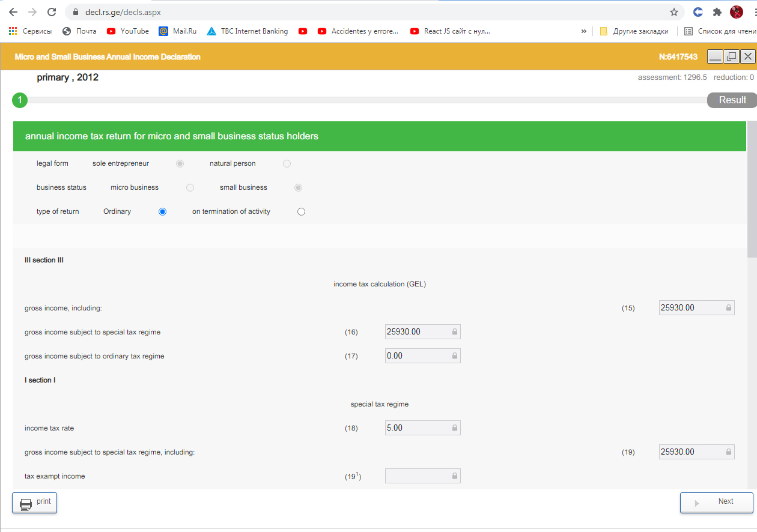Select on termination of activity option
The width and height of the screenshot is (757, 532).
tap(301, 211)
